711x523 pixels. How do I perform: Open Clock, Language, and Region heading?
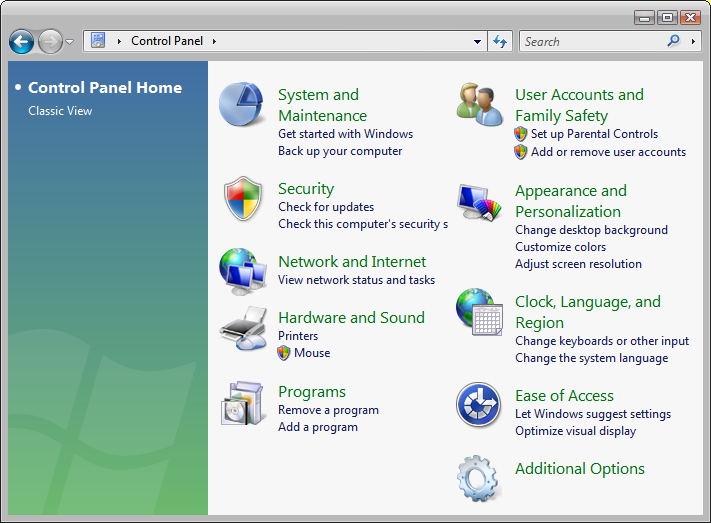(x=588, y=312)
